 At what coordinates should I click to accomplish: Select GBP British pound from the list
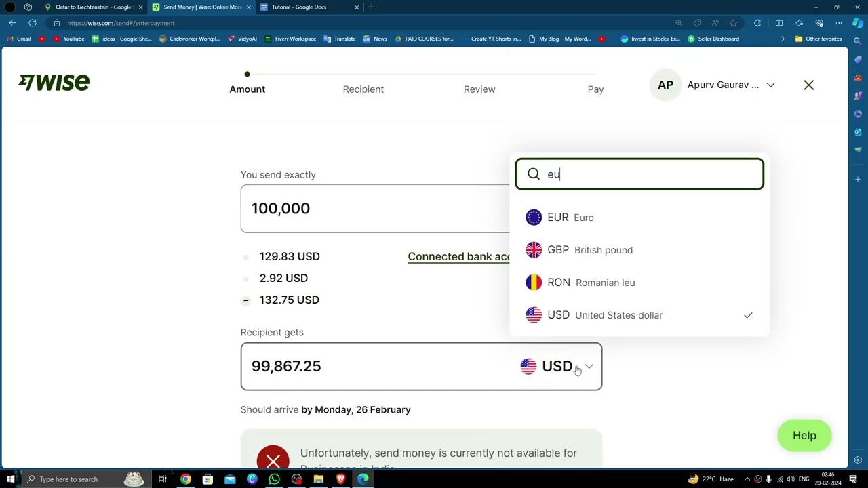(639, 250)
